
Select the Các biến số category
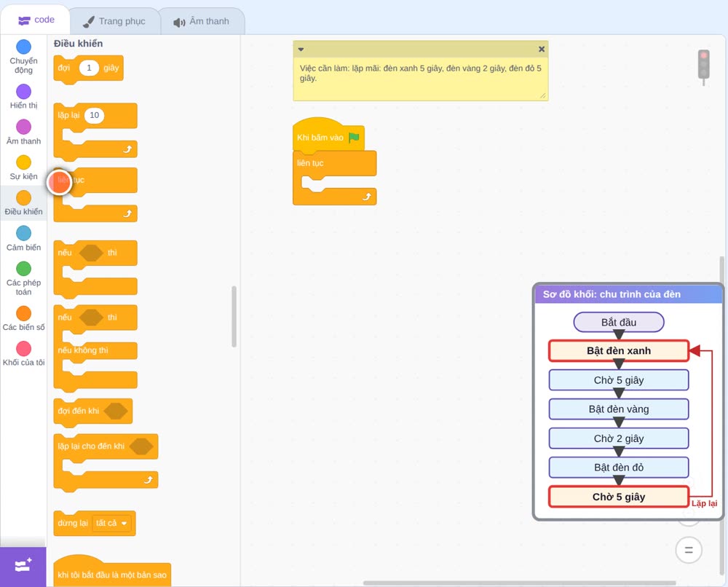click(24, 318)
